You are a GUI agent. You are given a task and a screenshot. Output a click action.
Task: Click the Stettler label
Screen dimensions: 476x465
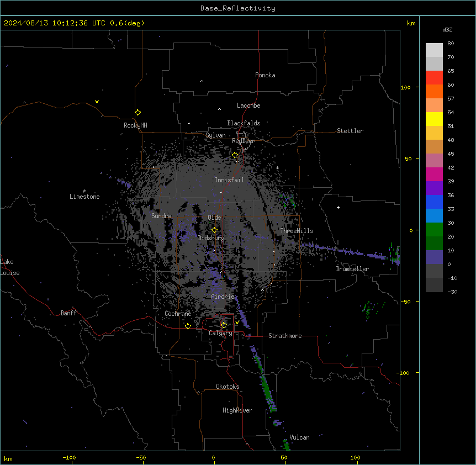350,131
